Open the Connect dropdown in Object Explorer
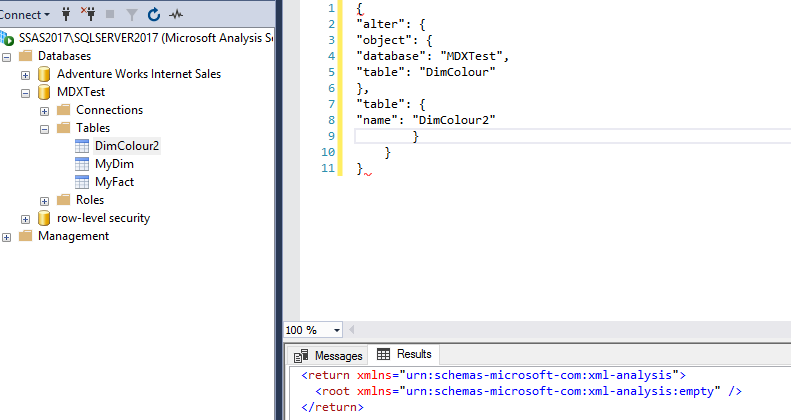The image size is (791, 420). click(24, 15)
